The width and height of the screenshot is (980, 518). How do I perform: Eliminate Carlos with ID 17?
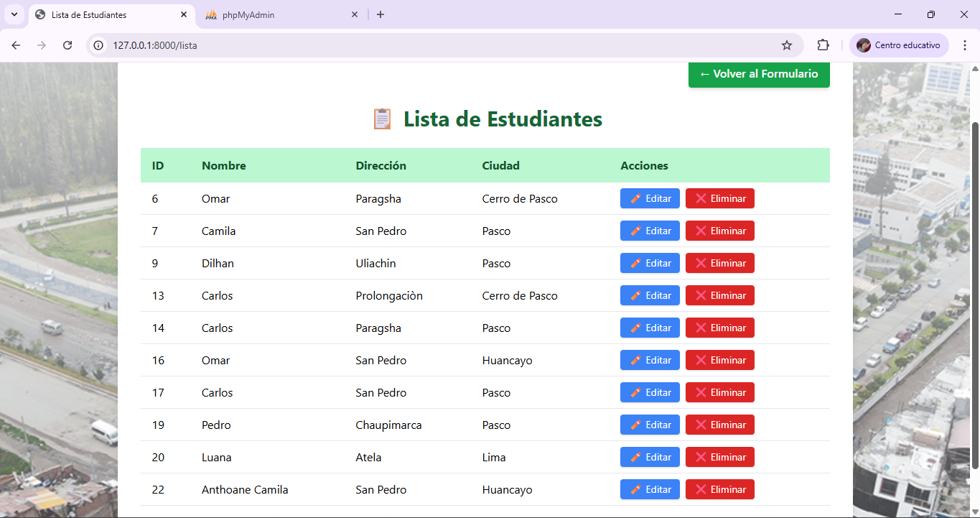(x=720, y=392)
